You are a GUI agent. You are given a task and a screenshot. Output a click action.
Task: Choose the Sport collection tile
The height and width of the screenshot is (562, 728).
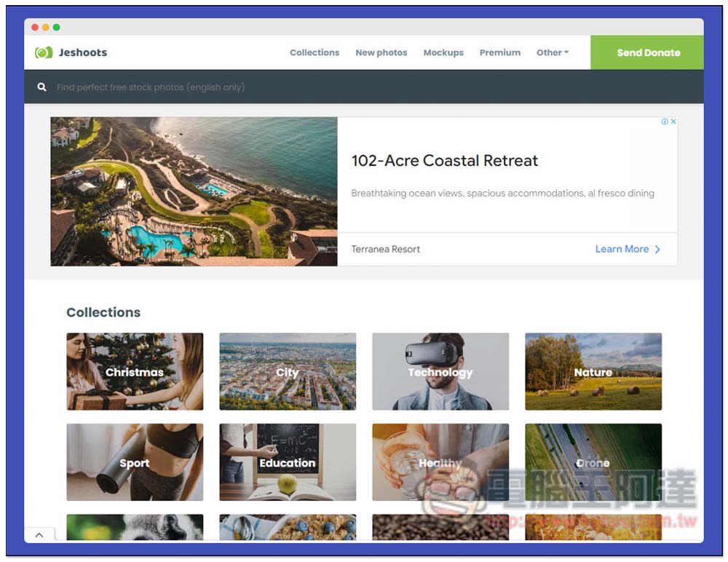(x=135, y=462)
